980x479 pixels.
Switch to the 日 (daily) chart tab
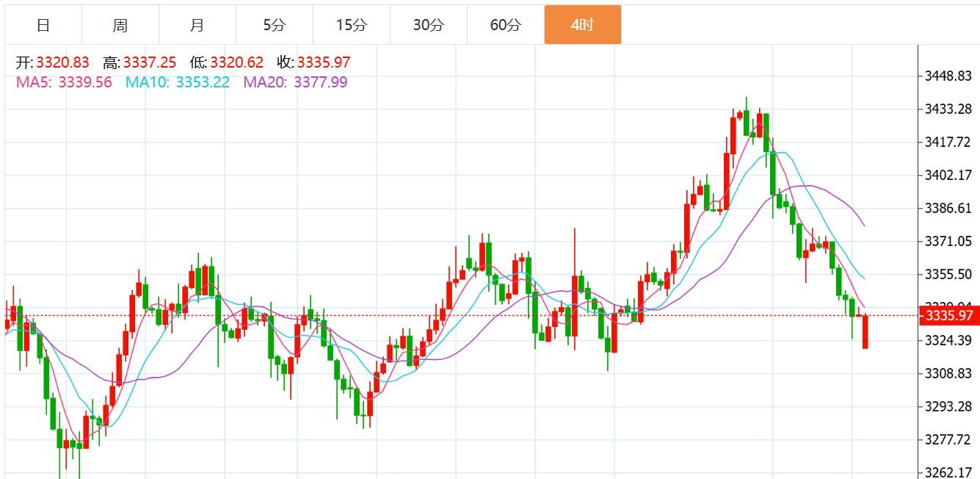coord(43,25)
